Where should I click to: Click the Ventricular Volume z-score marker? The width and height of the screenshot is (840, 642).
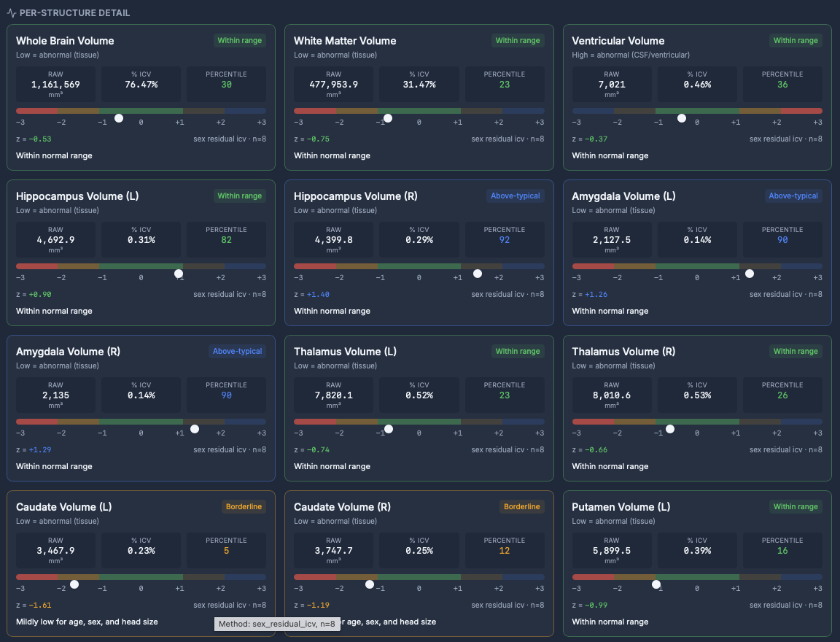tap(682, 118)
